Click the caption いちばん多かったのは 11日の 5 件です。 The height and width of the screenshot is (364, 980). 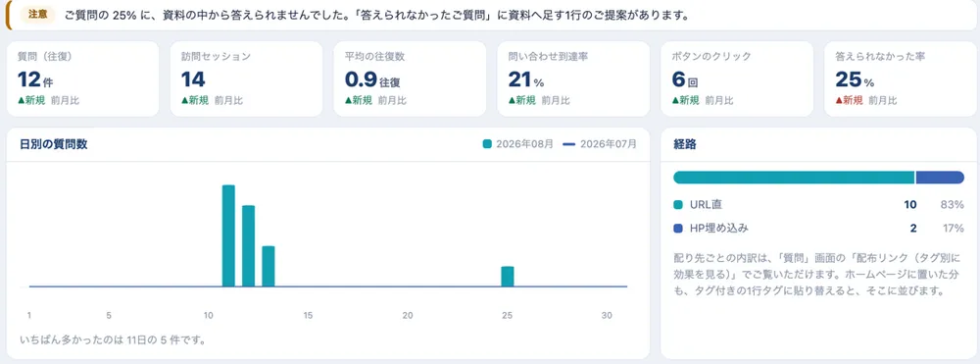coord(113,340)
